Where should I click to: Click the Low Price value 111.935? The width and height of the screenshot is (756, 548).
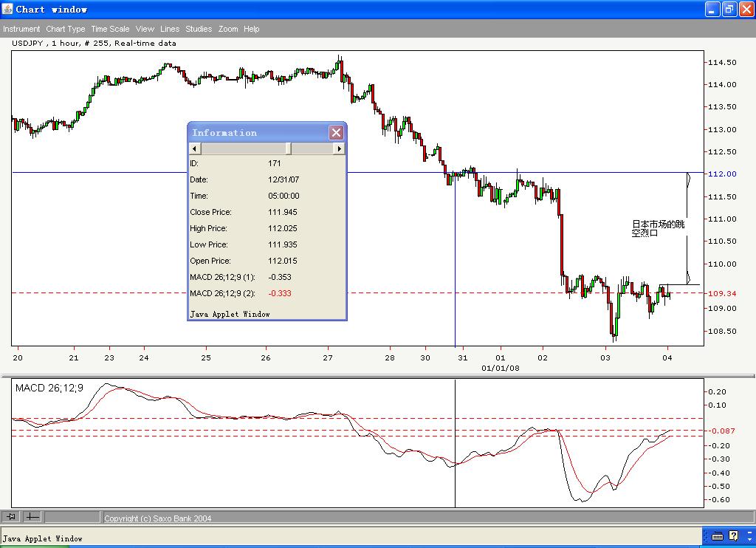(283, 244)
